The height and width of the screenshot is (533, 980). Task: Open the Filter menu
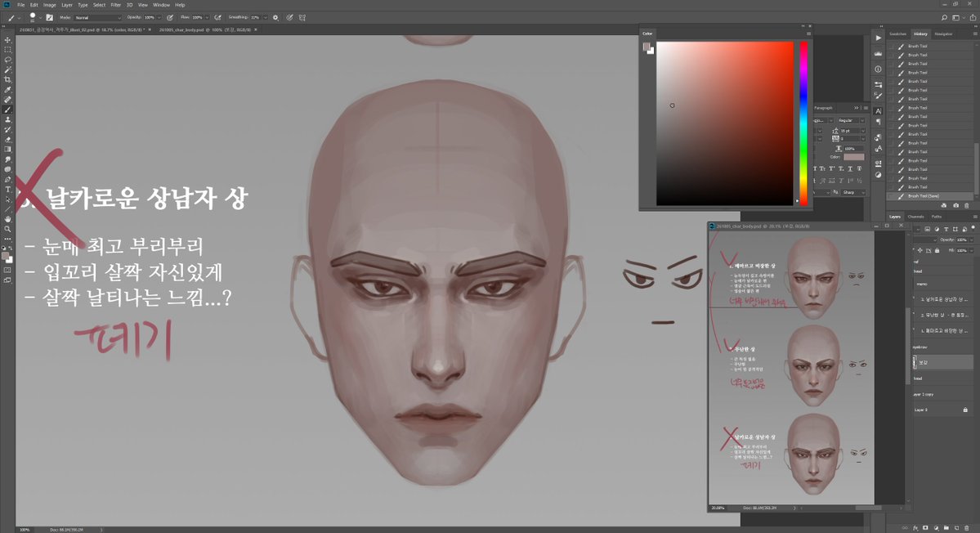[115, 5]
